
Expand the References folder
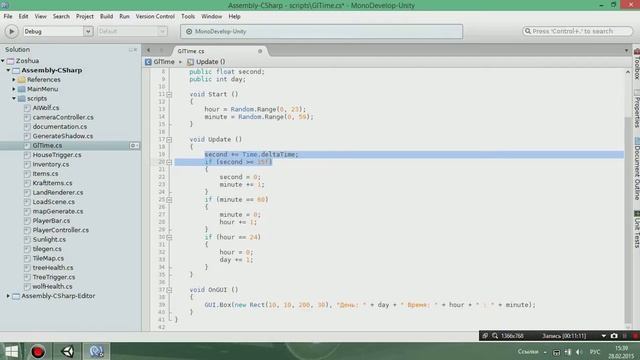14,80
